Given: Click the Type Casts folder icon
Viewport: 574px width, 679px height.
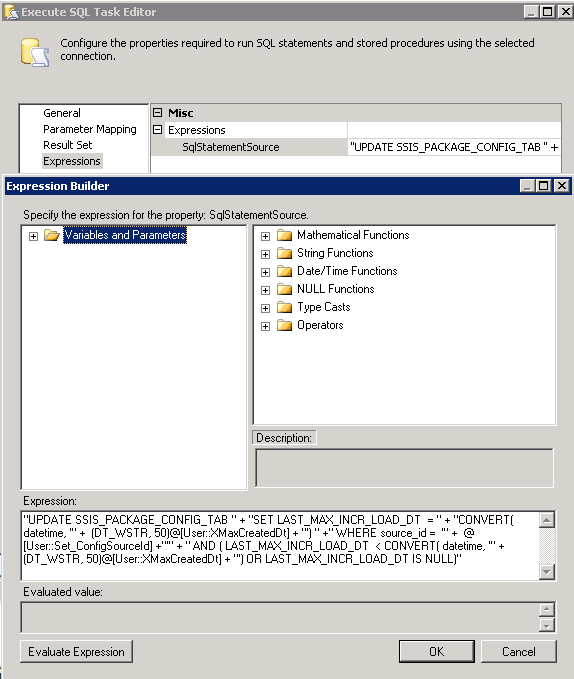Looking at the screenshot, I should click(284, 307).
